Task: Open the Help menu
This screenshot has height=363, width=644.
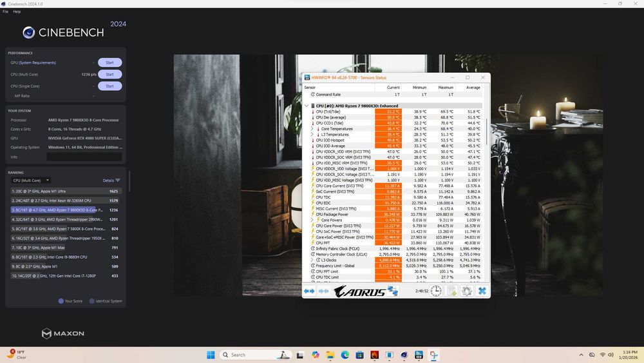Action: click(17, 12)
